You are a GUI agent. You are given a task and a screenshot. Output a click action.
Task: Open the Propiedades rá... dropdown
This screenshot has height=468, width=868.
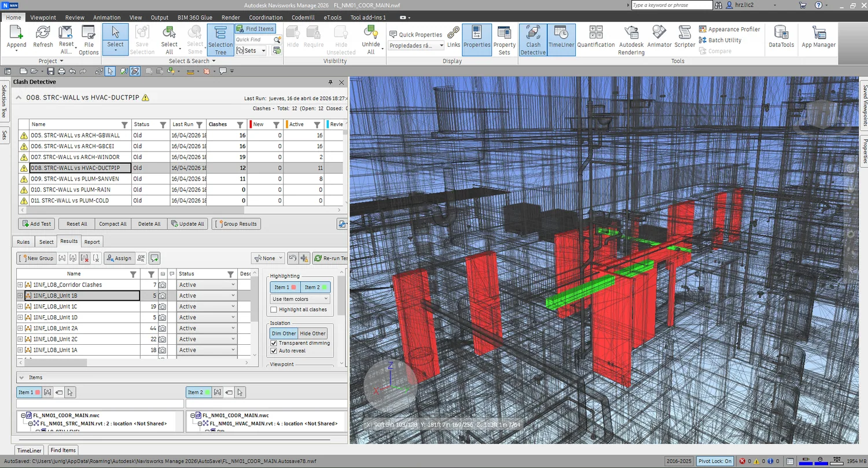[416, 45]
